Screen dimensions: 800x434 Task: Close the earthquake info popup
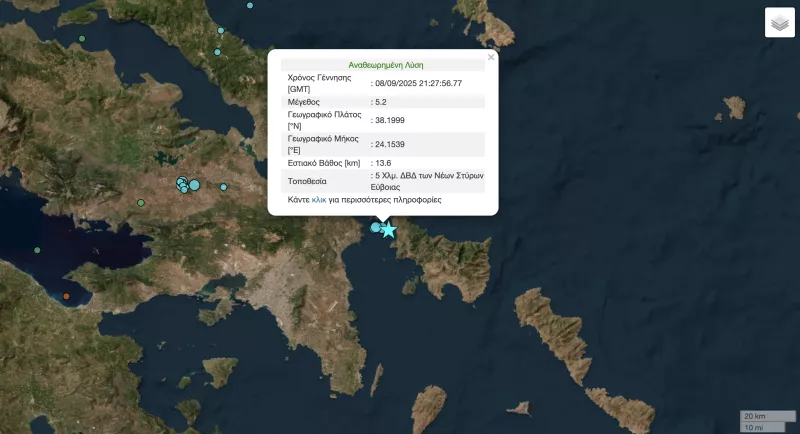click(x=490, y=58)
